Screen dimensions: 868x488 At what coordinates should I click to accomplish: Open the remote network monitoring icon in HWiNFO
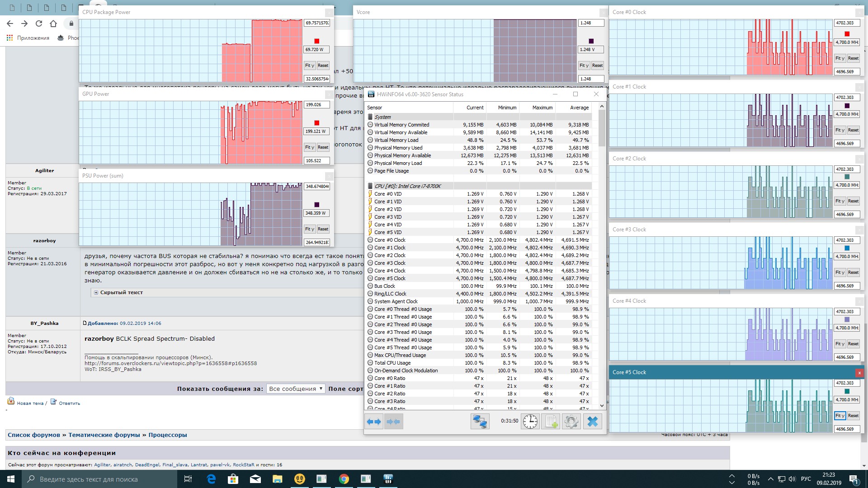pyautogui.click(x=480, y=422)
